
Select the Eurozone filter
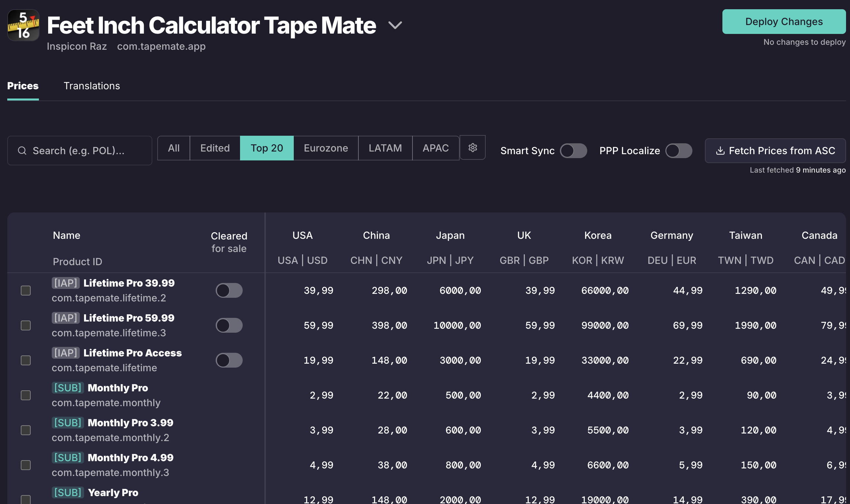[326, 148]
